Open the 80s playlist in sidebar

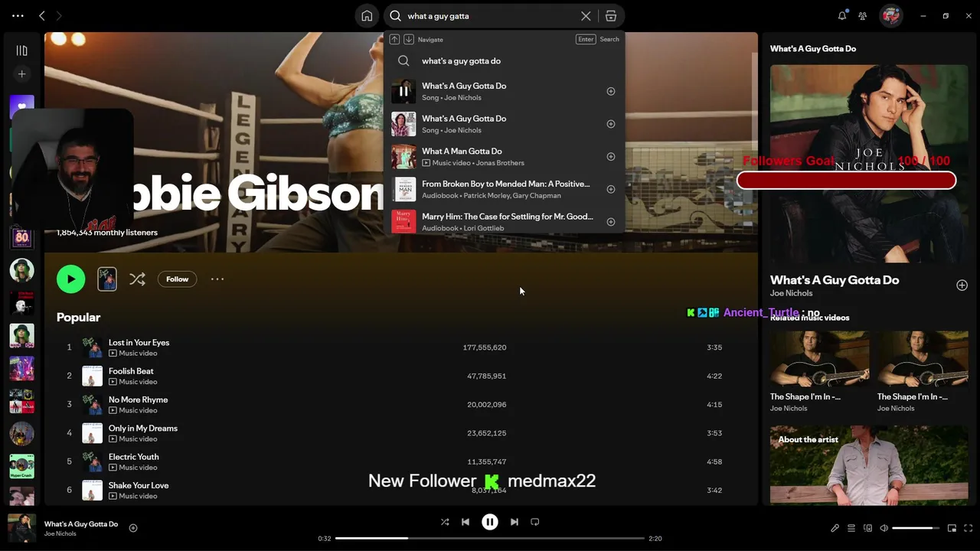click(x=21, y=237)
